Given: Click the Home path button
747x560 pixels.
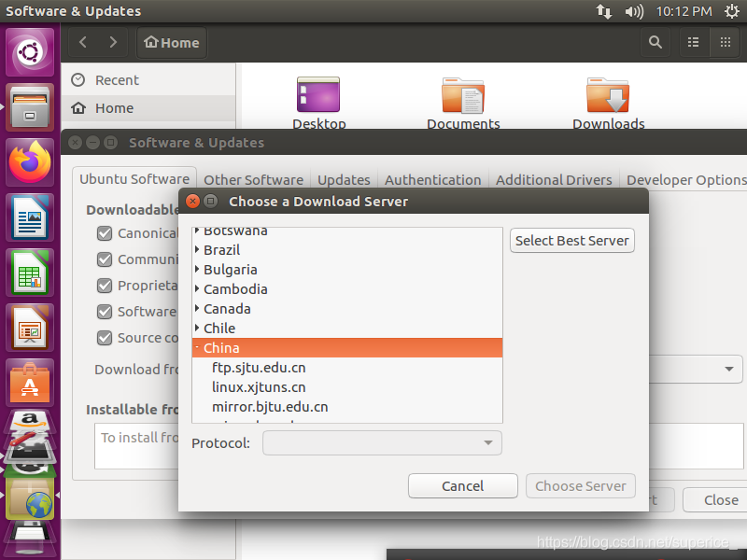Looking at the screenshot, I should 172,42.
